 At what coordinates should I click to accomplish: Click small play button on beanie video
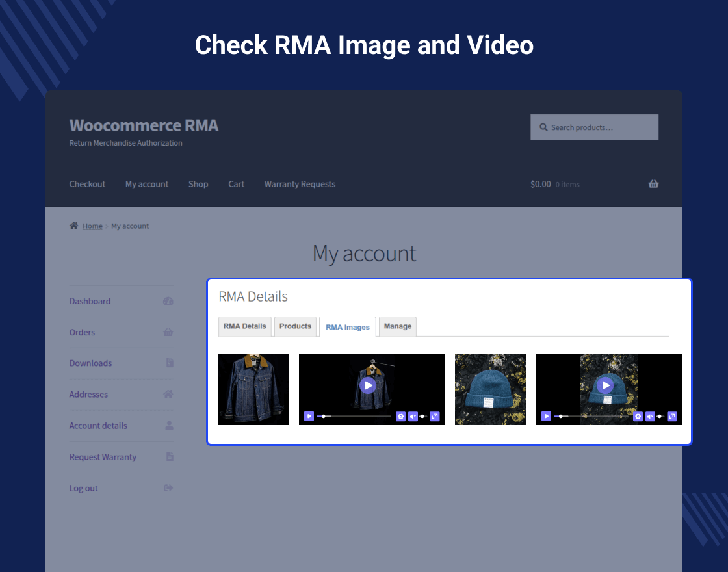(x=546, y=417)
